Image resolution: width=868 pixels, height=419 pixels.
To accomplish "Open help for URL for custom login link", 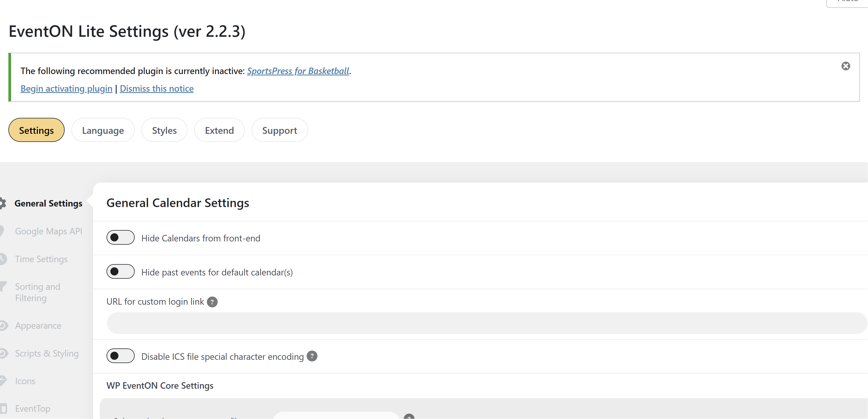I will [212, 302].
